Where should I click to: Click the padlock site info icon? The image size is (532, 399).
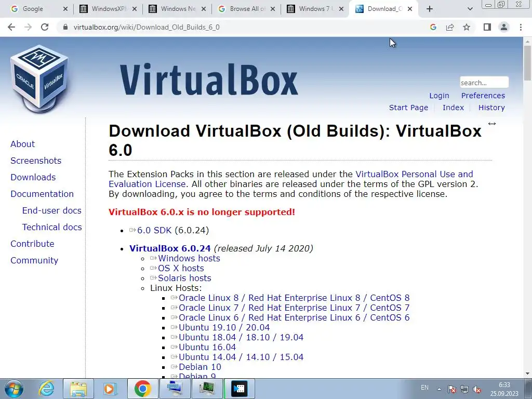pyautogui.click(x=65, y=27)
